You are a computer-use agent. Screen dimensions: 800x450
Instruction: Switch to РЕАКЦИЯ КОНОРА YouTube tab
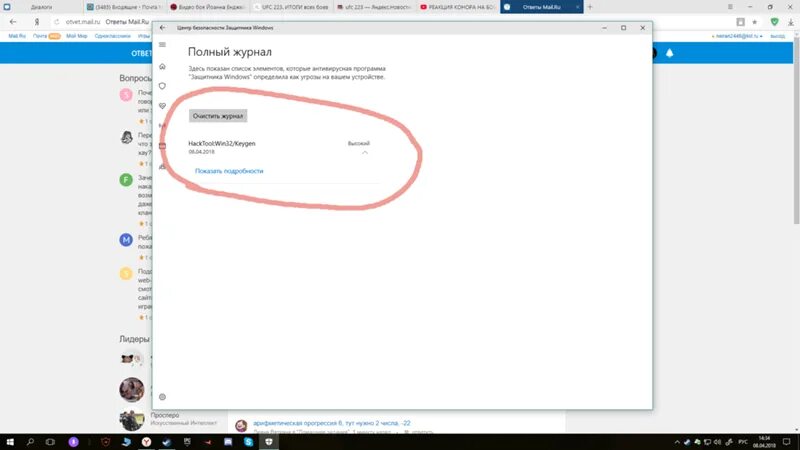457,7
